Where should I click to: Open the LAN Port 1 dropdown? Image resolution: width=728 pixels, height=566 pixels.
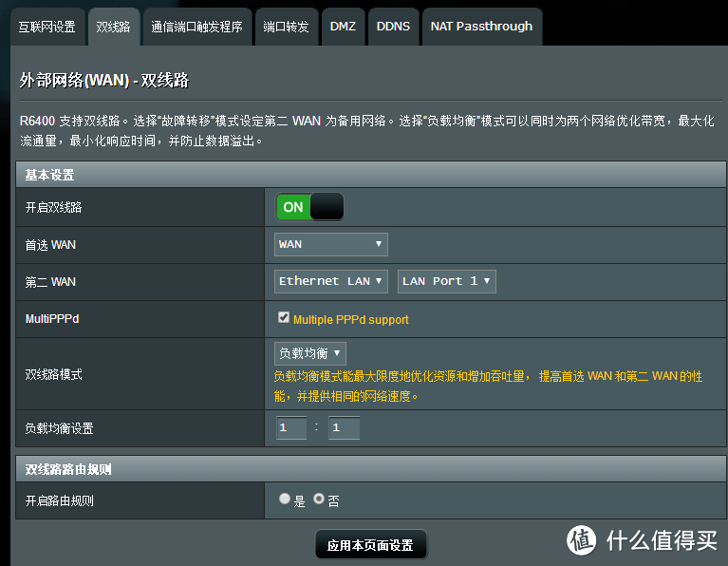[446, 281]
